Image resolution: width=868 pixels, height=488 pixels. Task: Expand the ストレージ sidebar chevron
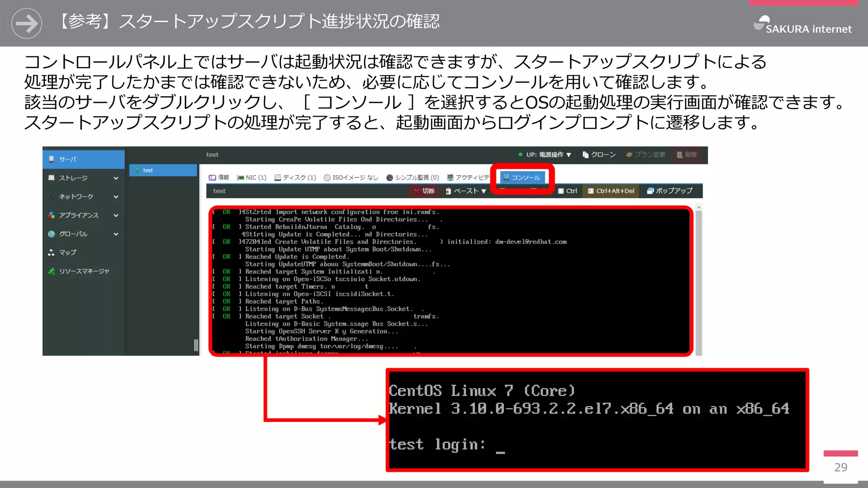pyautogui.click(x=116, y=178)
